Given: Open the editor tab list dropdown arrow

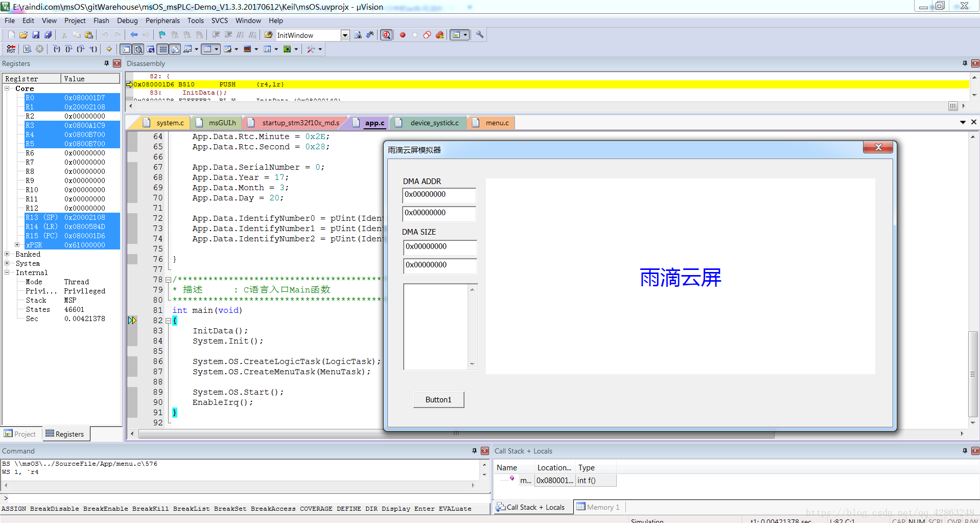Looking at the screenshot, I should pos(963,122).
